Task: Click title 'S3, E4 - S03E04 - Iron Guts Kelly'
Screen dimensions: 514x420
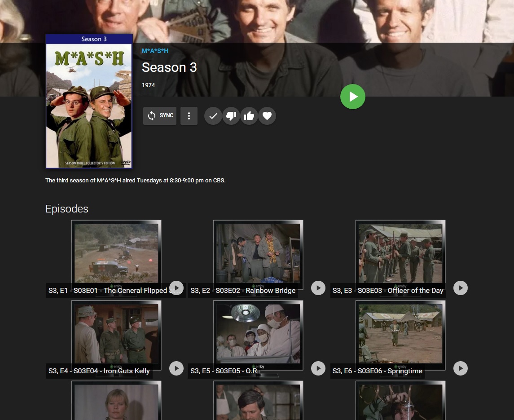Action: tap(99, 371)
